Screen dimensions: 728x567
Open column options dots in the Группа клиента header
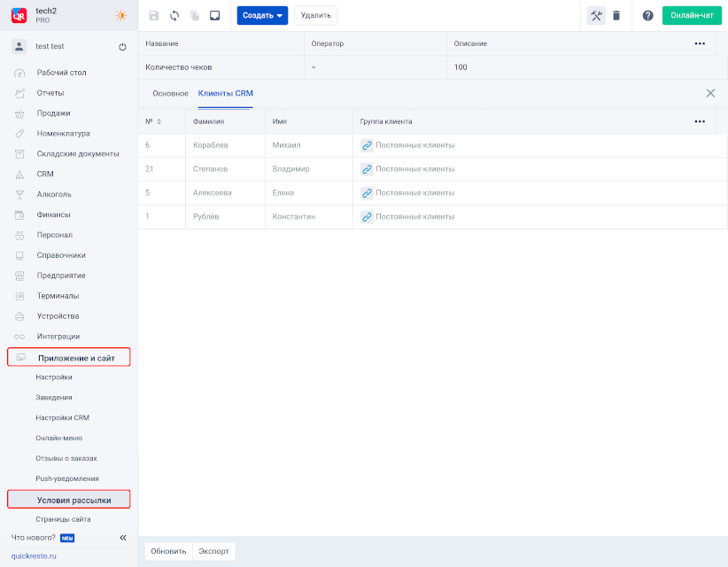(x=700, y=121)
